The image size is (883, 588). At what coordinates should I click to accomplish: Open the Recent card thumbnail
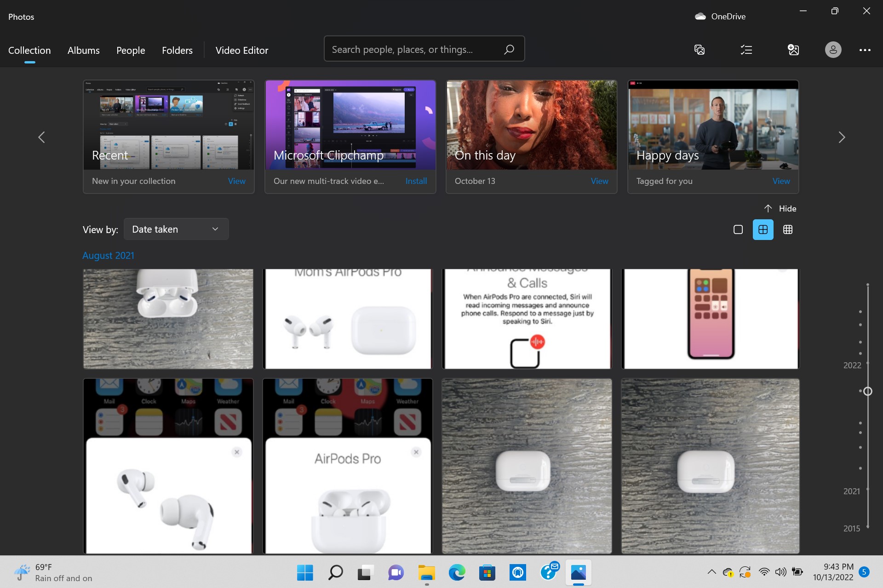(x=168, y=125)
